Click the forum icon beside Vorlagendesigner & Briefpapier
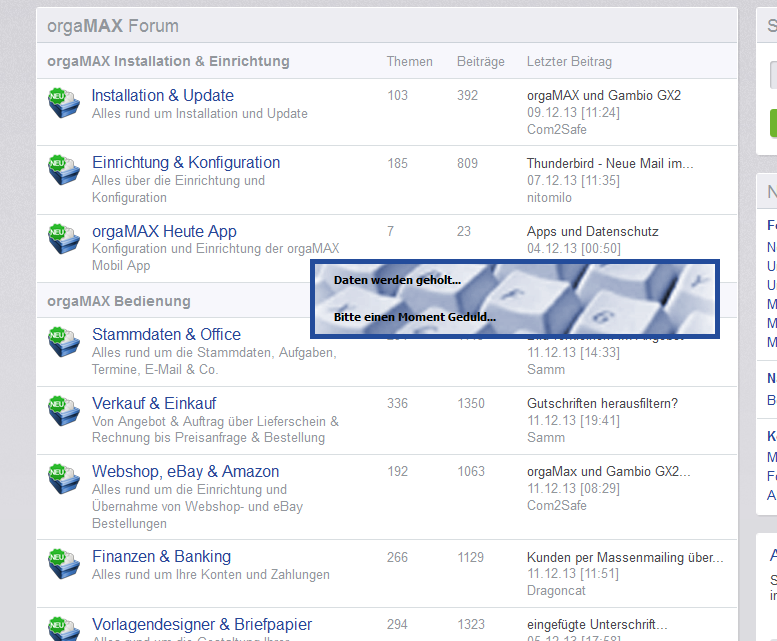Viewport: 777px width, 641px height. click(x=63, y=628)
